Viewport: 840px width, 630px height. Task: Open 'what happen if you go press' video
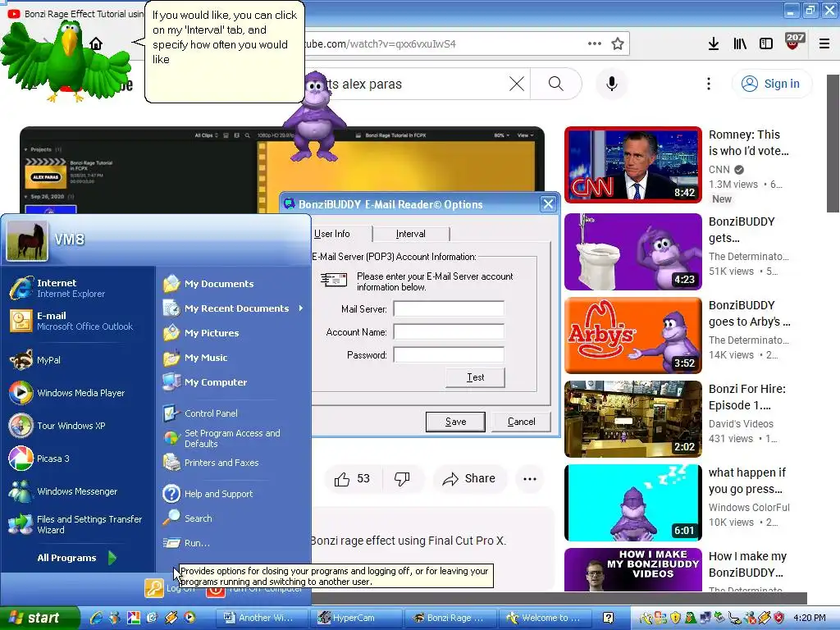coord(632,503)
